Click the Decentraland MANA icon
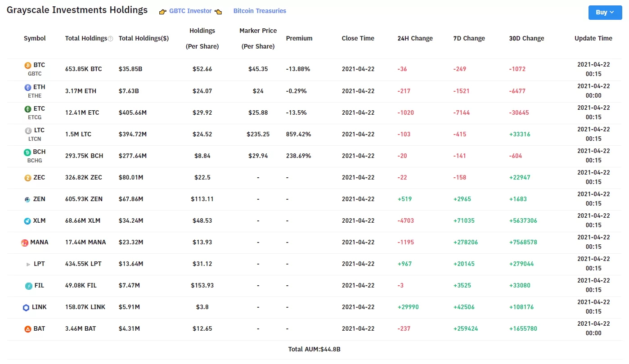629x364 pixels. tap(25, 243)
